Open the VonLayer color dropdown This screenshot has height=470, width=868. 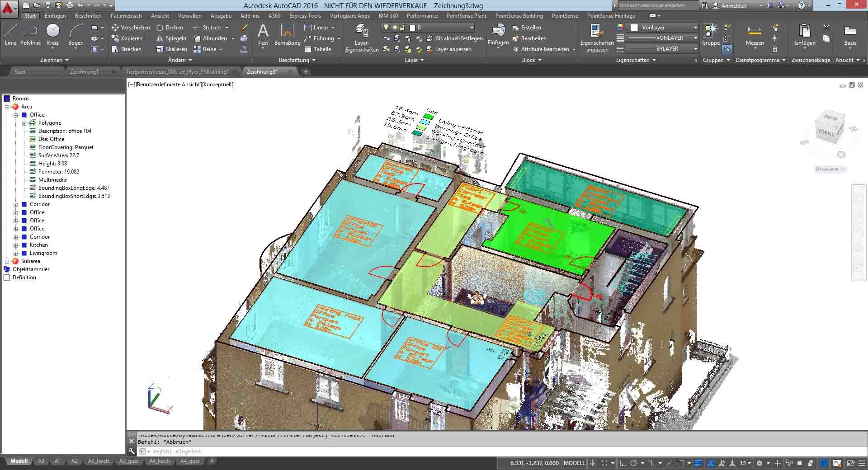click(x=662, y=28)
